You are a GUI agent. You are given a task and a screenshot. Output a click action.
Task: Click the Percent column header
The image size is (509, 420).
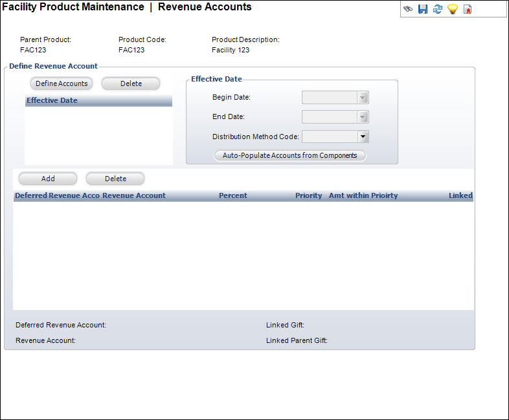pyautogui.click(x=232, y=195)
